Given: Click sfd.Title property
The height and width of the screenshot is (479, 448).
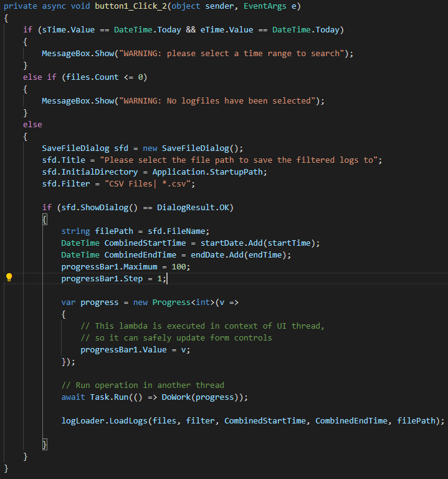Looking at the screenshot, I should [64, 160].
